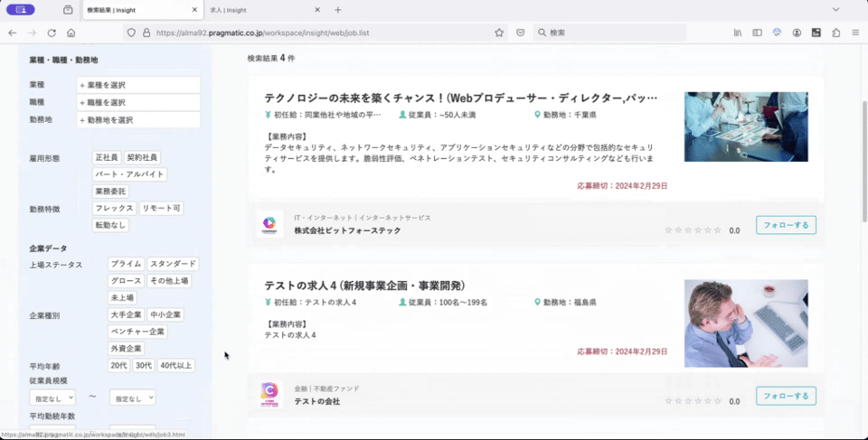
Task: Pick the 20代 average age filter
Action: 119,366
